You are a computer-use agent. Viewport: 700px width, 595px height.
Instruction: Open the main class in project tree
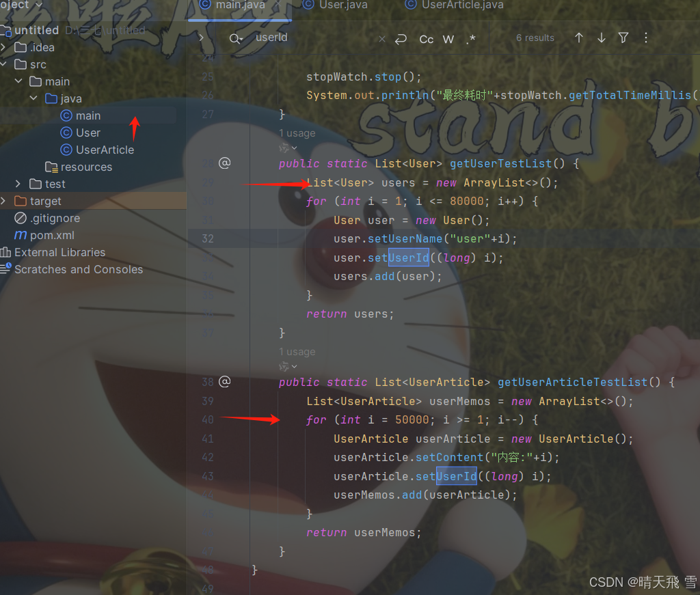coord(88,115)
